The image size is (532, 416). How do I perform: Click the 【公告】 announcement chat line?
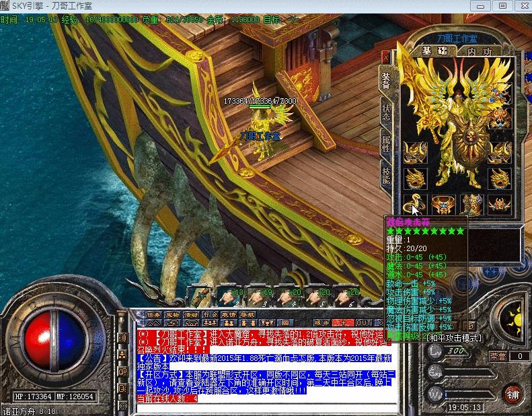[x=264, y=362]
